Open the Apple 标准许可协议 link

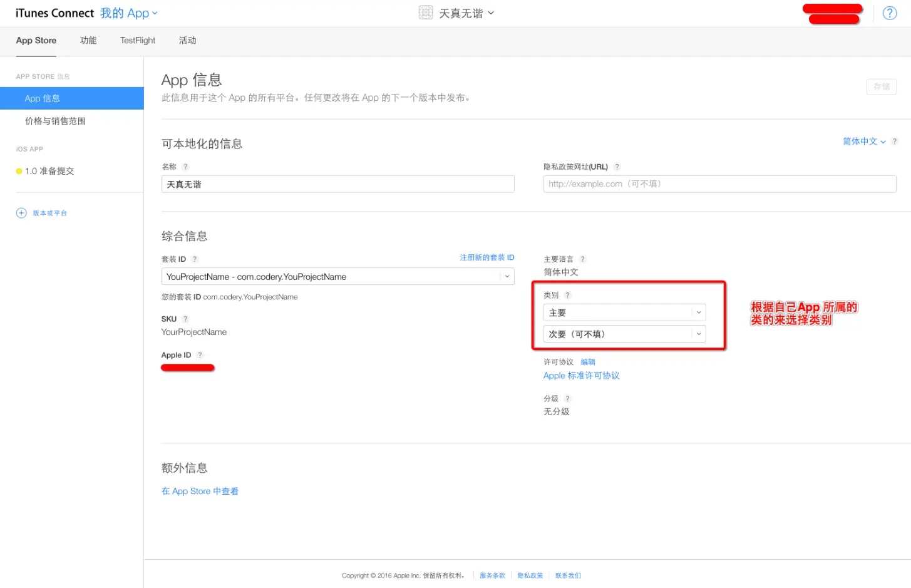581,376
